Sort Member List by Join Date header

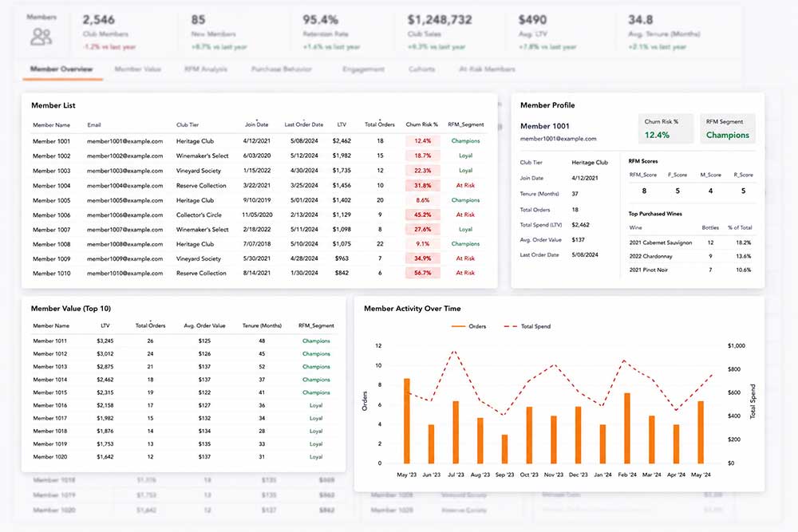256,124
